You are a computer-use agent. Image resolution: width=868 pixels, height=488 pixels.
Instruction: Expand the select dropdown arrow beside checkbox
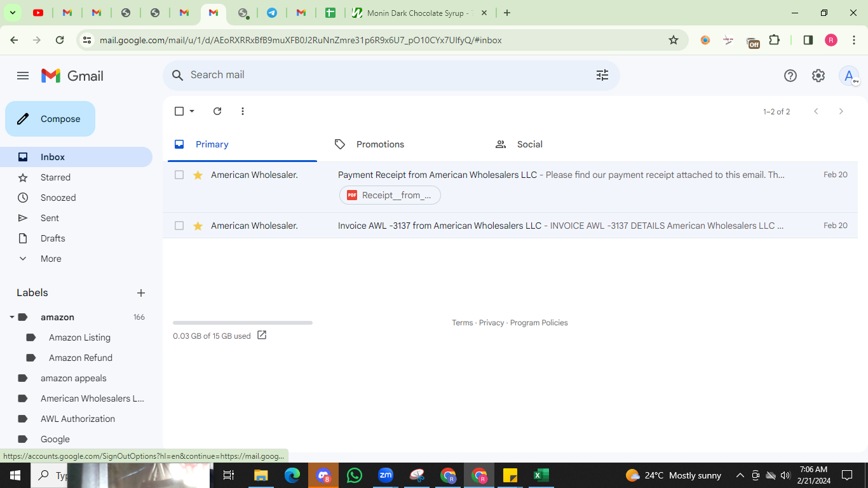point(192,111)
